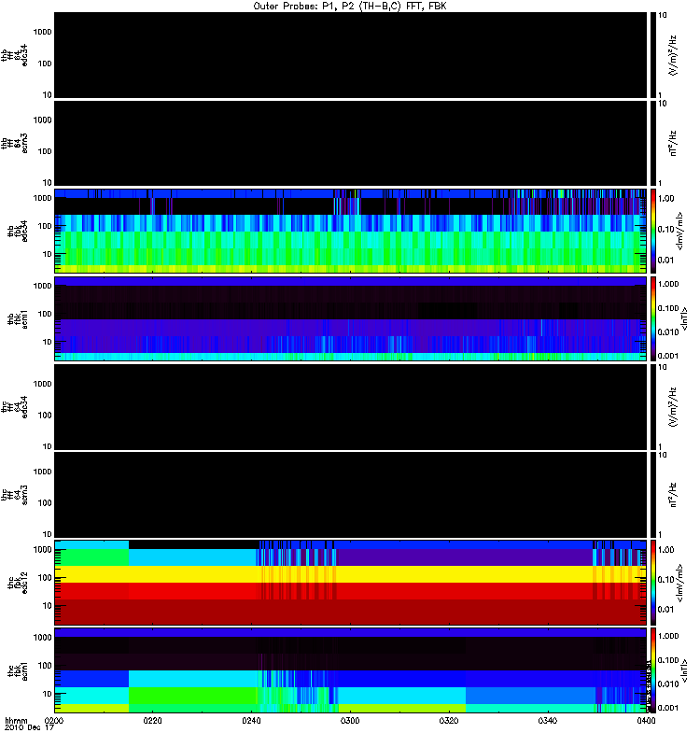Viewport: 700px width, 747px height.
Task: Click the "thb fff 64 edc34" y-axis title
Action: 14,55
